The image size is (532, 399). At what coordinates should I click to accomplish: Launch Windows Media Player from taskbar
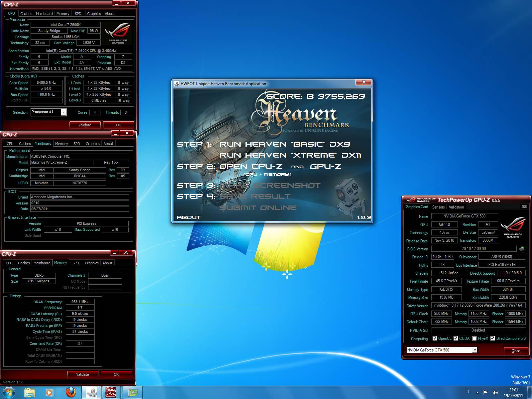(49, 393)
